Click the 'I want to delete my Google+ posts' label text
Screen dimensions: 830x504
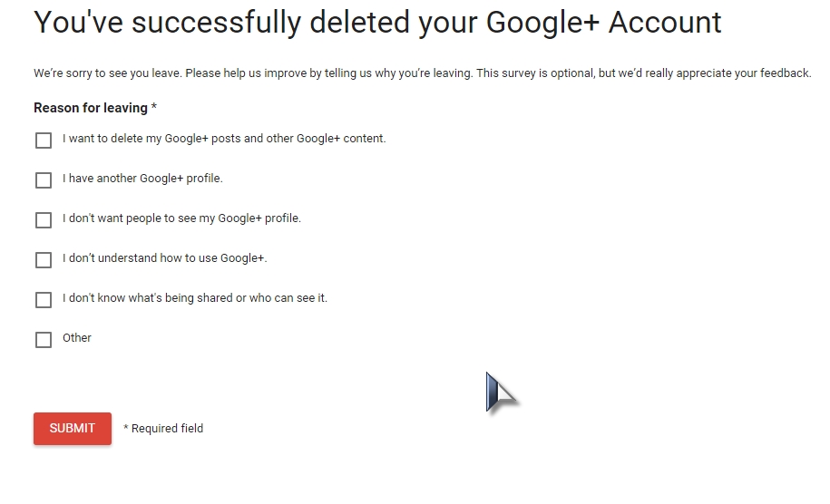click(x=224, y=139)
